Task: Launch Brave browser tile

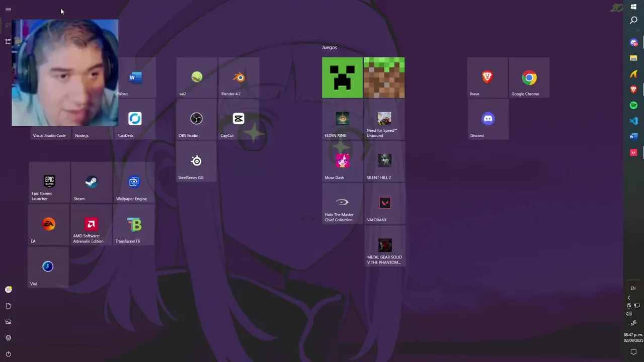Action: (487, 77)
